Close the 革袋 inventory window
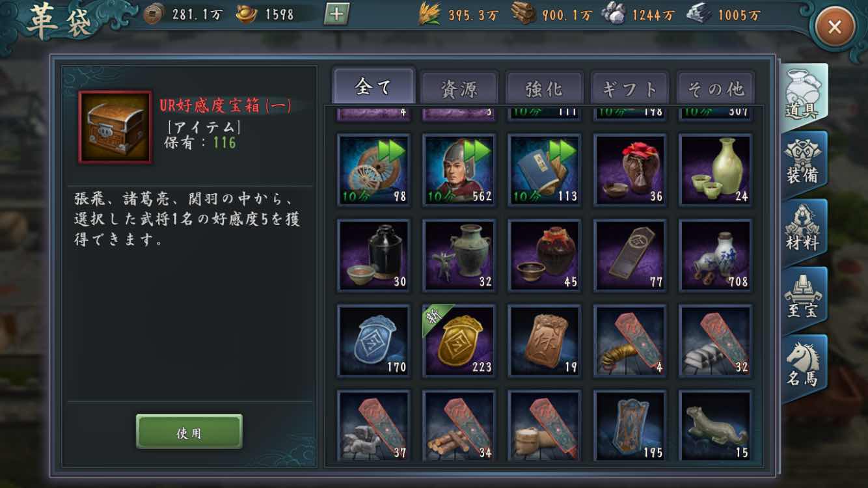This screenshot has height=488, width=868. pos(835,27)
